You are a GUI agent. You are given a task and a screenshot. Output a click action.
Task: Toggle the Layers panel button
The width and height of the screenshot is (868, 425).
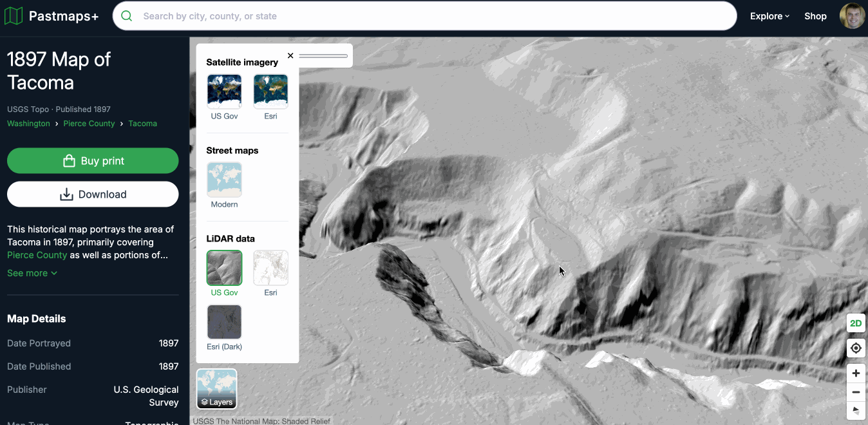[x=217, y=389]
